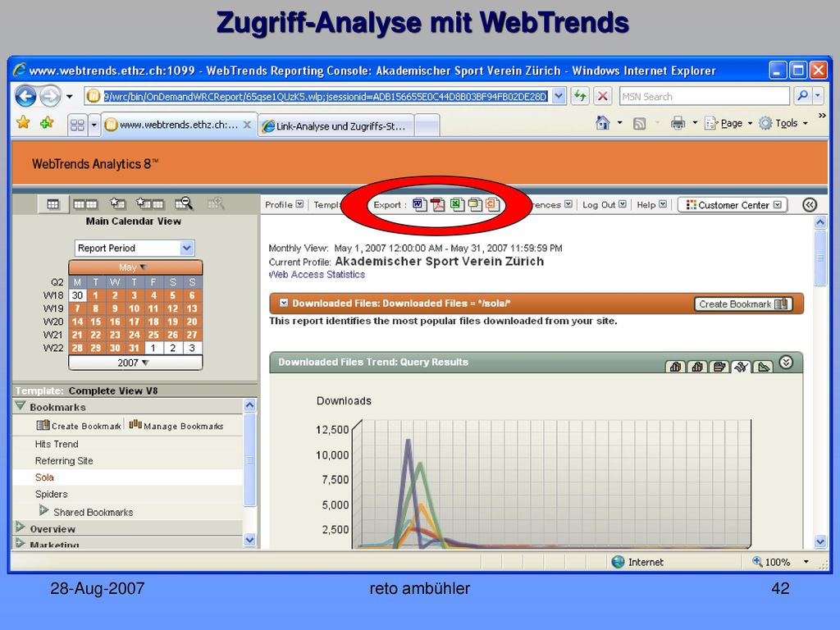Click MSN Search magnifier button
This screenshot has width=840, height=630.
pos(802,96)
